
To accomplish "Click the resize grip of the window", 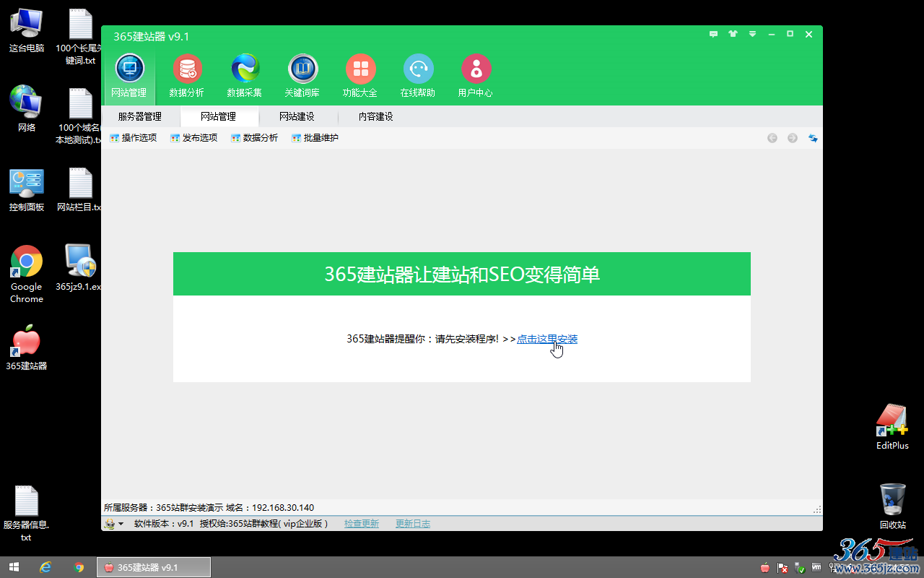I will [x=817, y=509].
